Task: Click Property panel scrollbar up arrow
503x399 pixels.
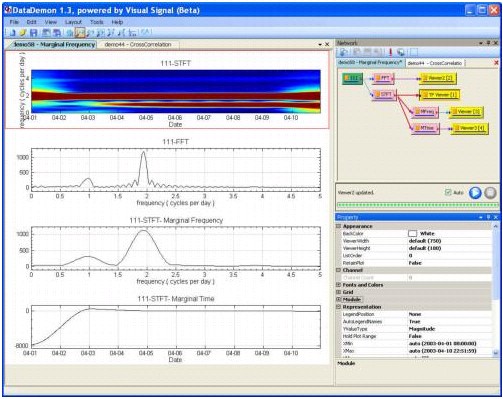Action: [x=496, y=226]
